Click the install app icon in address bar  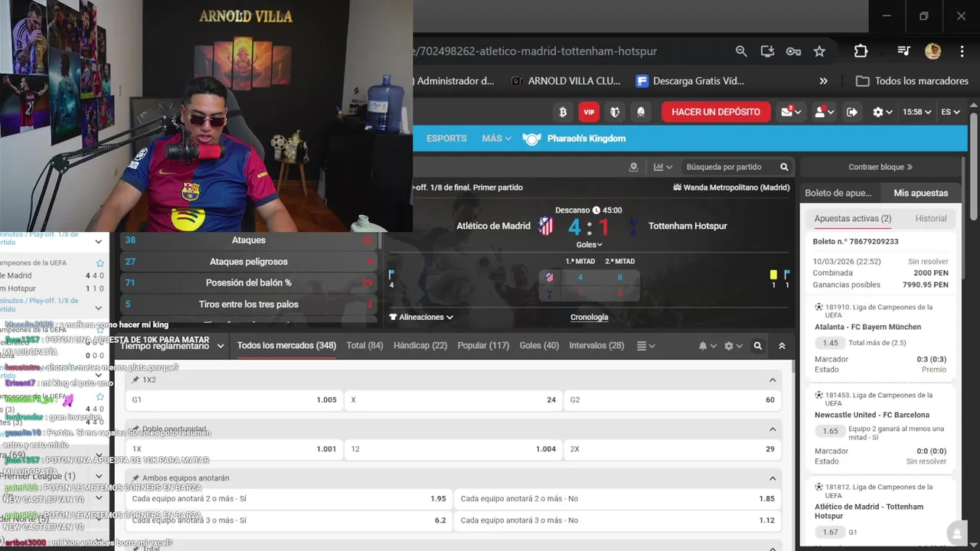[x=767, y=51]
